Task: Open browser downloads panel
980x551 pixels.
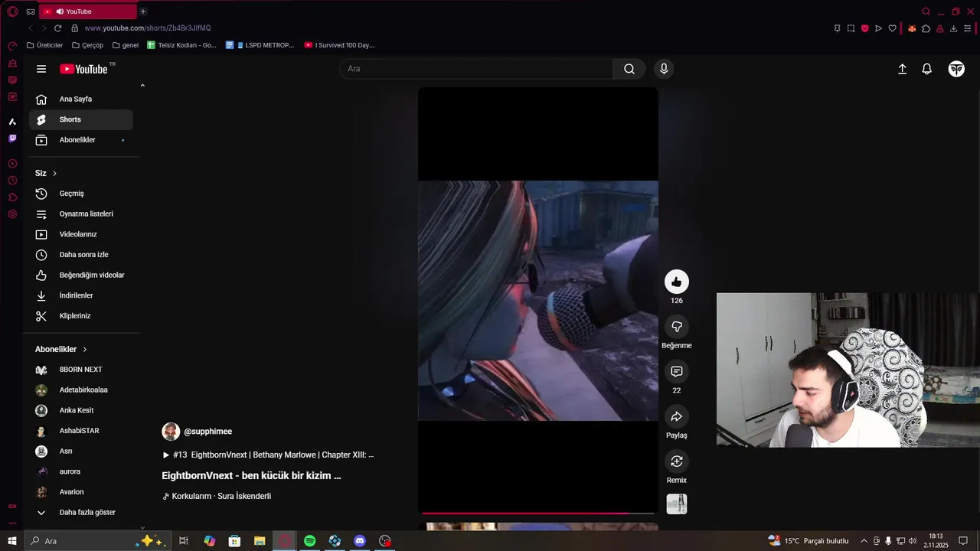Action: [x=953, y=28]
